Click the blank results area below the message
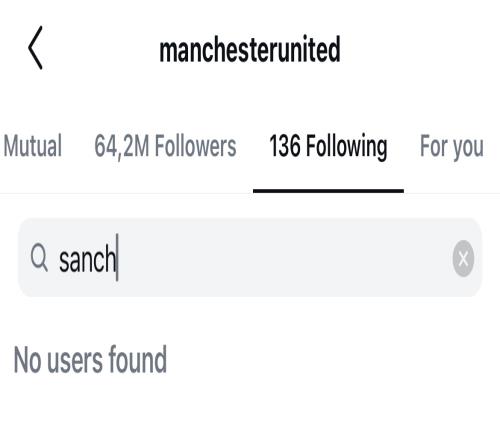The height and width of the screenshot is (440, 500). pos(250,410)
